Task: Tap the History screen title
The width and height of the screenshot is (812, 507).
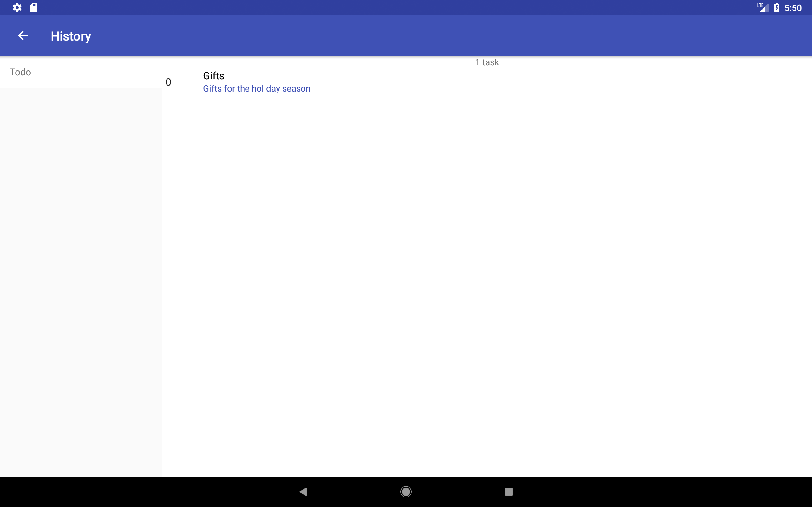Action: [x=71, y=36]
